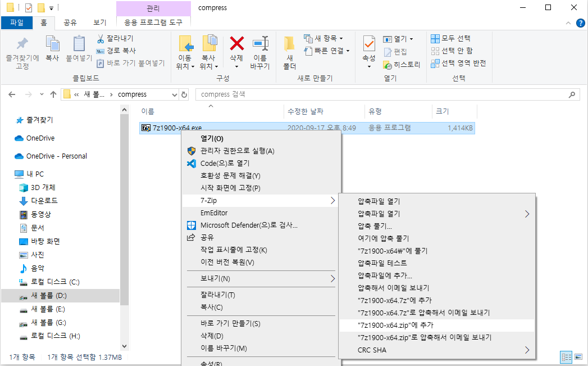
Task: Click Properties (속성) ribbon icon
Action: 369,44
